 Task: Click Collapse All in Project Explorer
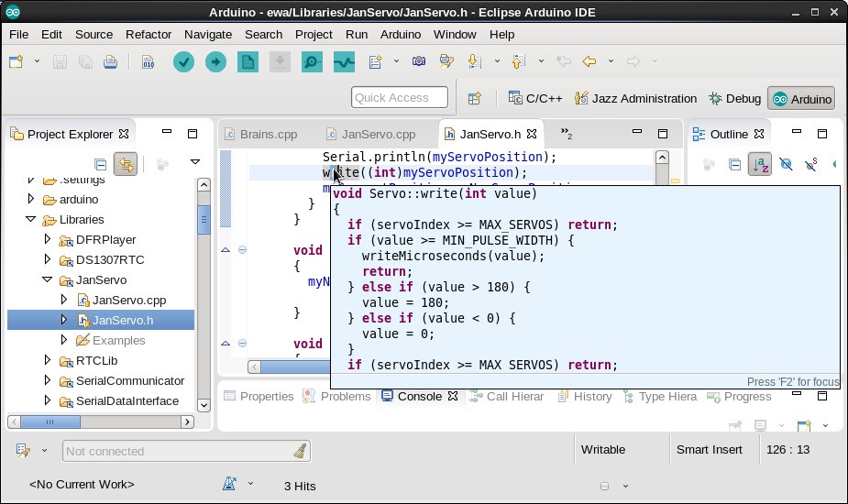100,165
